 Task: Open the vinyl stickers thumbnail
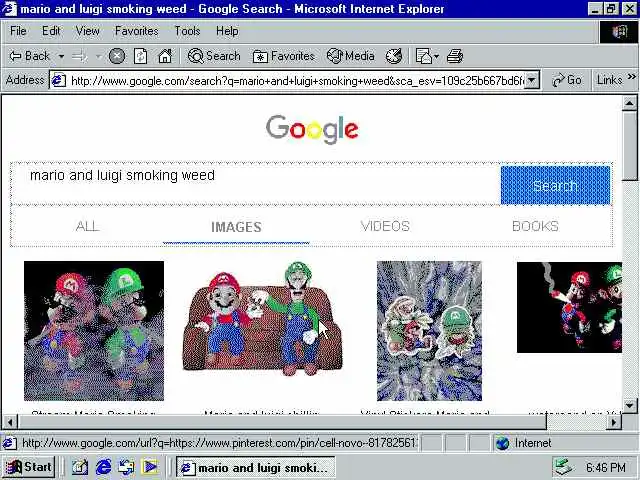[429, 331]
